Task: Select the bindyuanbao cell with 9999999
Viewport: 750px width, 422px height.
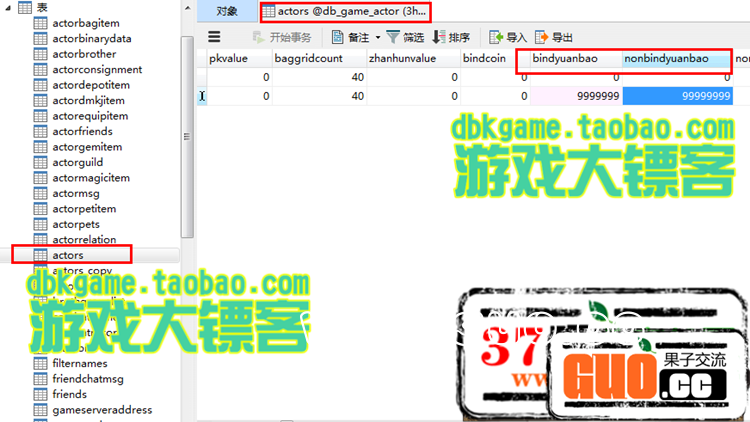Action: [x=576, y=96]
